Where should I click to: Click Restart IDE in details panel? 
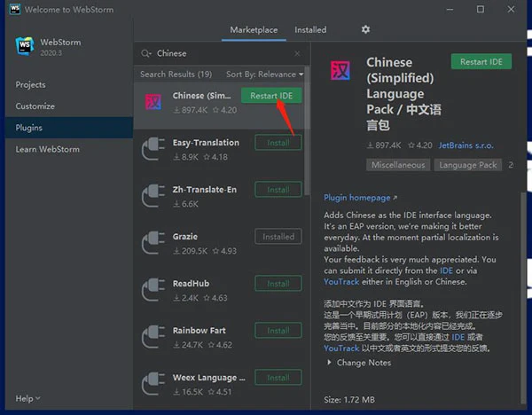tap(481, 62)
